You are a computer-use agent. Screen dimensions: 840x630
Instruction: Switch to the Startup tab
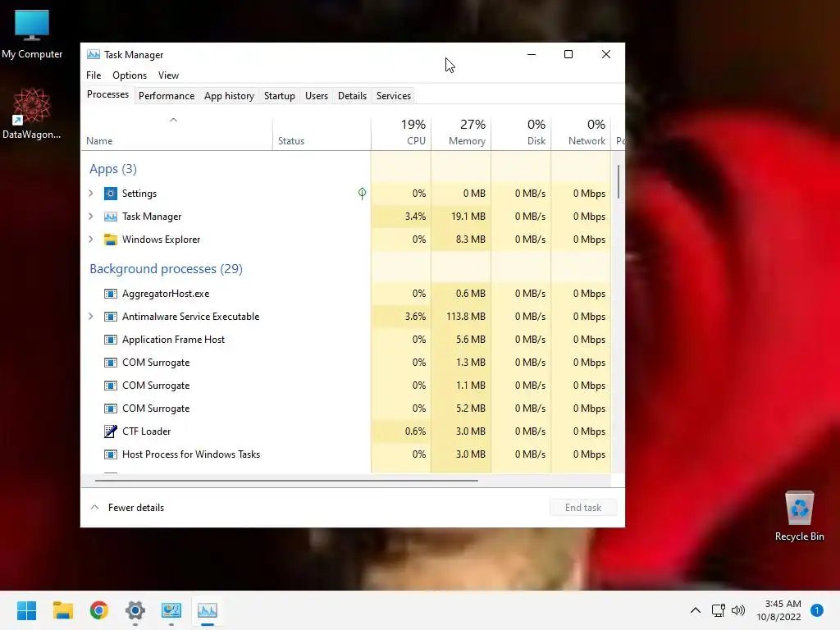pos(280,96)
